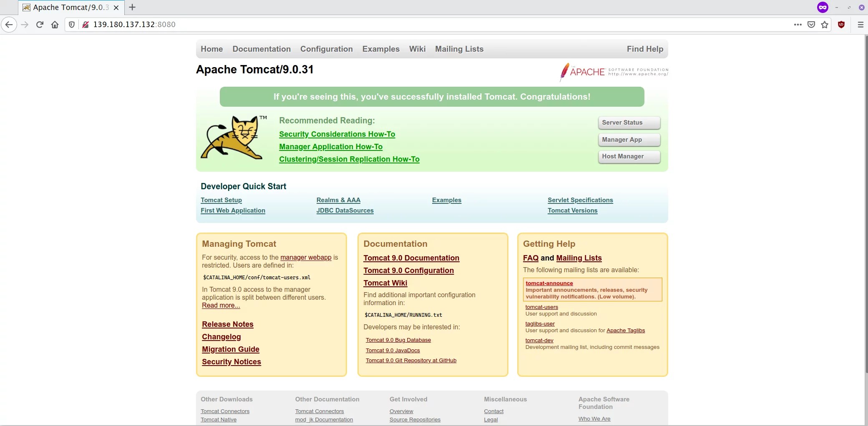The height and width of the screenshot is (426, 868).
Task: Click the browser forward arrow
Action: click(x=25, y=25)
